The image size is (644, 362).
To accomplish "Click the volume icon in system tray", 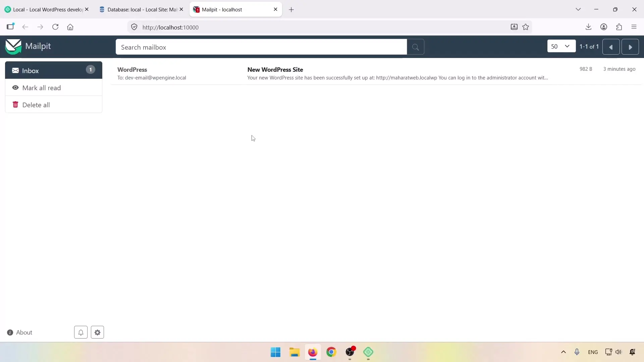I will (619, 352).
